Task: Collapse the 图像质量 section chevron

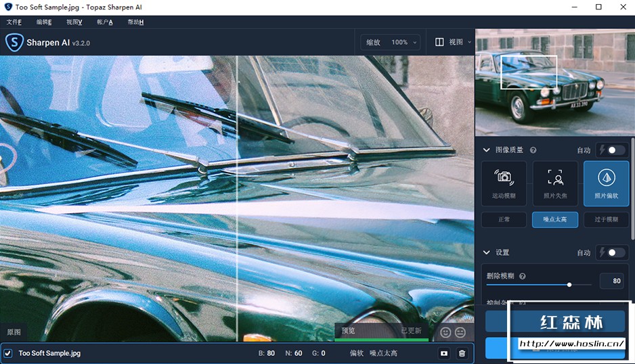Action: (x=486, y=150)
